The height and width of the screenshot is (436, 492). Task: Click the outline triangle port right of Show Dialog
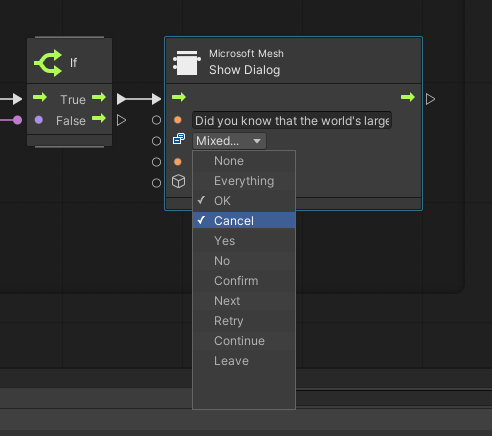(x=430, y=99)
